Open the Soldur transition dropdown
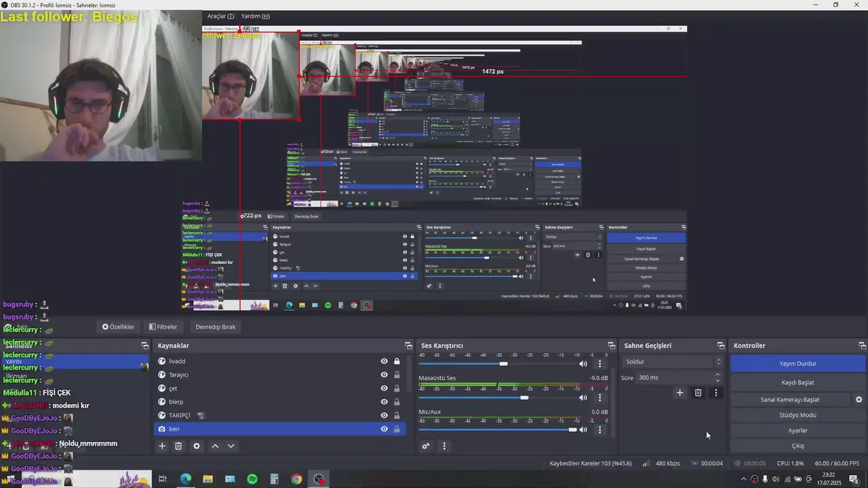The width and height of the screenshot is (868, 488). pyautogui.click(x=671, y=362)
